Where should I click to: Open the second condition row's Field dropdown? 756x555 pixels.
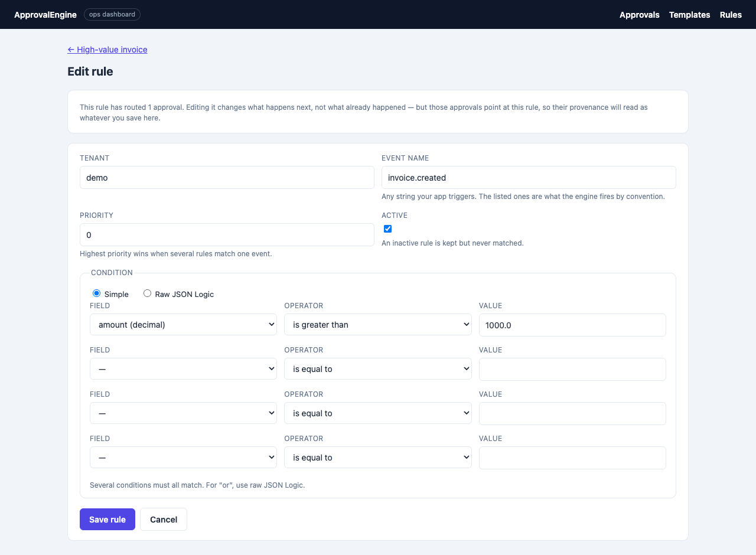(x=183, y=369)
